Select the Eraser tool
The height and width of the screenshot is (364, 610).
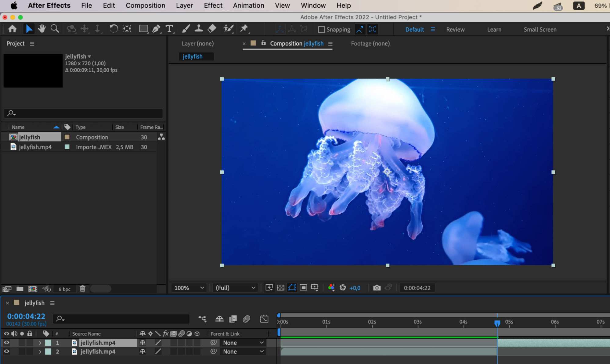212,29
